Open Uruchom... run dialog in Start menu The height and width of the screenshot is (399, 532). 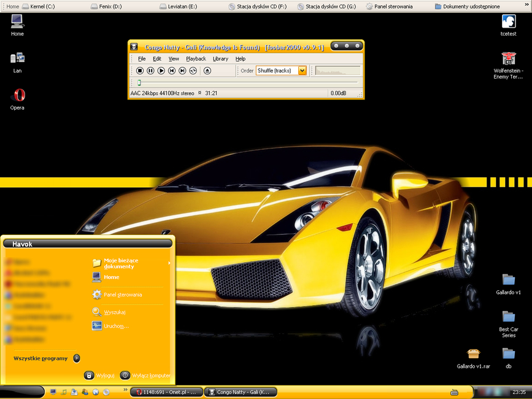(110, 326)
